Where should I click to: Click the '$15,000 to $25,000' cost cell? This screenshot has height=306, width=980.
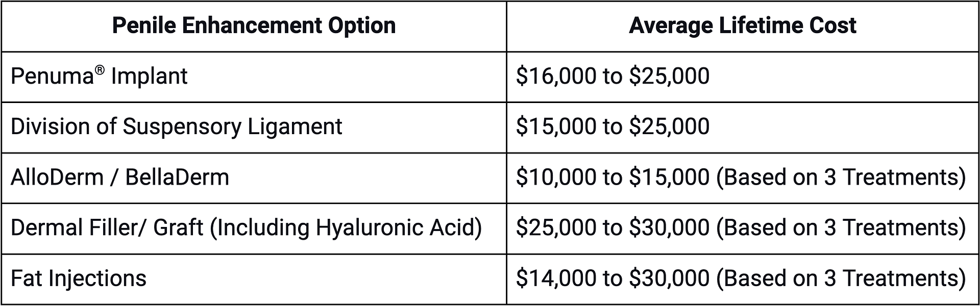point(612,127)
